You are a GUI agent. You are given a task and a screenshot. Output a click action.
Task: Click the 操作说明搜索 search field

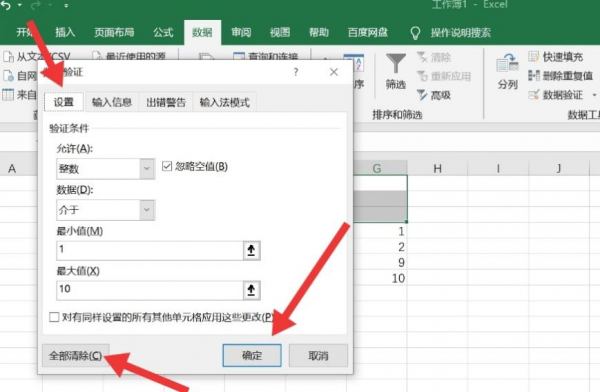(x=461, y=33)
